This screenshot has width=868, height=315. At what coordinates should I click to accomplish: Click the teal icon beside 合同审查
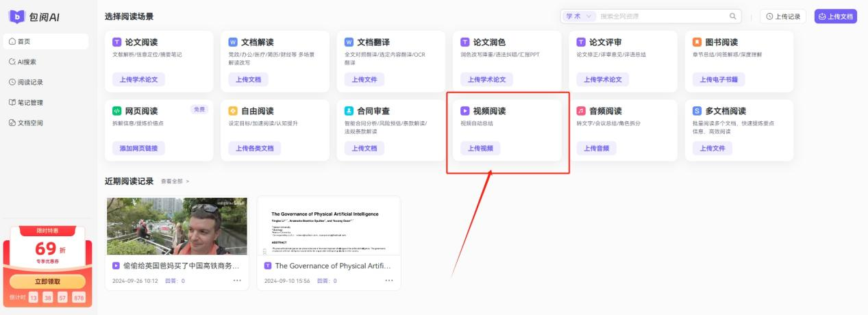(349, 110)
